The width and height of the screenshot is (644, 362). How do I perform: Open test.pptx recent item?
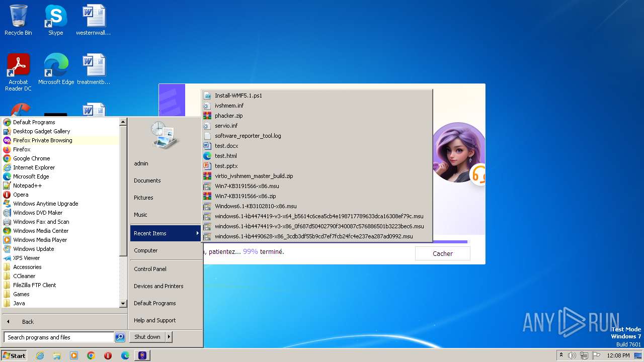pyautogui.click(x=317, y=166)
